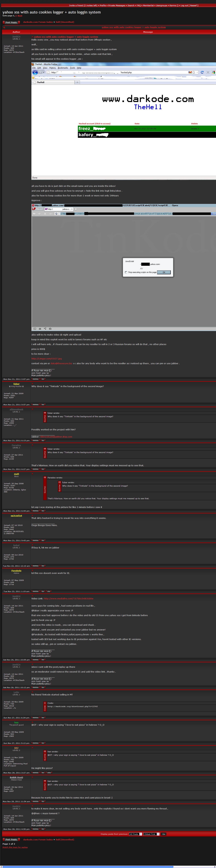Check Stop executing scripts on this page
The image size is (216, 868).
point(126,272)
